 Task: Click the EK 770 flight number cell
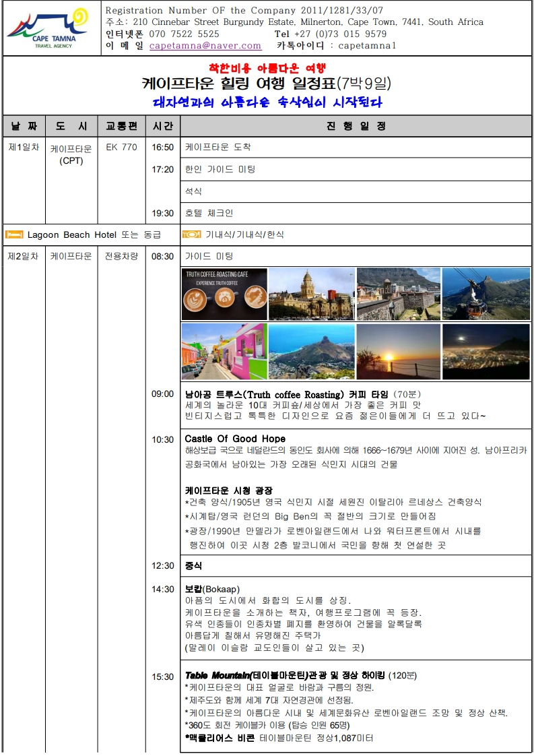click(122, 147)
